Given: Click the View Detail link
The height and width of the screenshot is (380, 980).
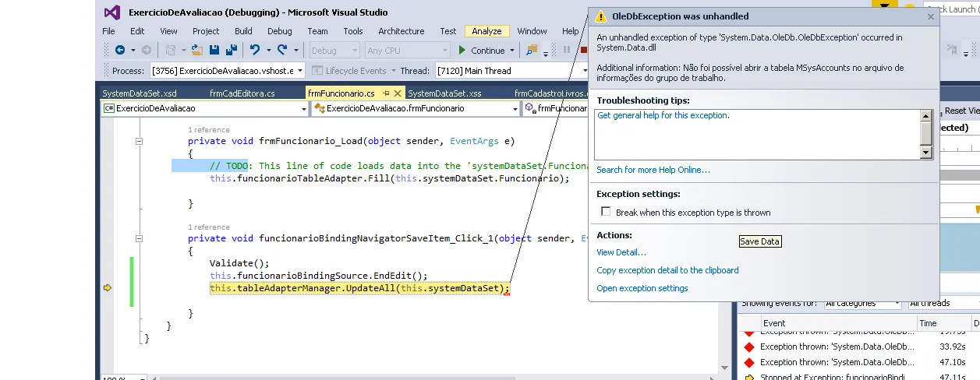Looking at the screenshot, I should pyautogui.click(x=621, y=252).
